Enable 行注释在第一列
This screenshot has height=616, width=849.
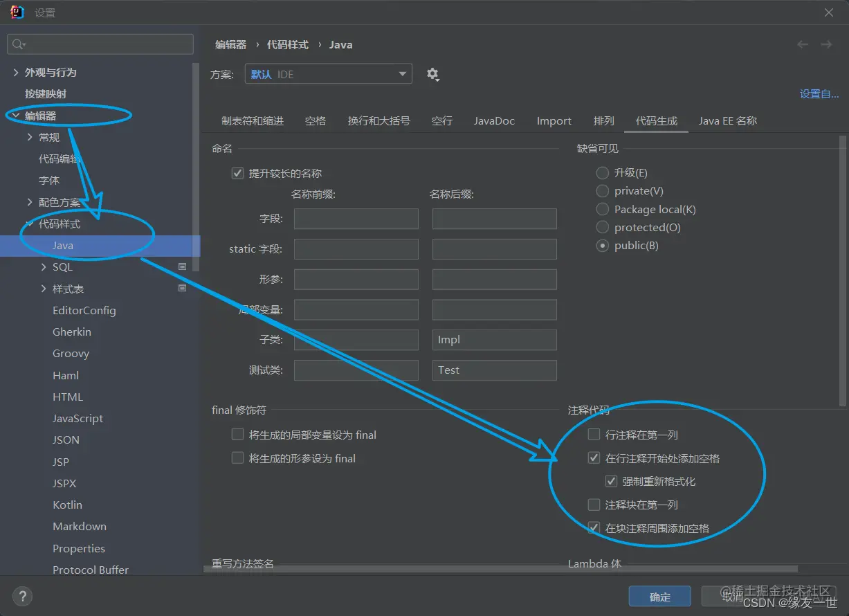point(594,435)
